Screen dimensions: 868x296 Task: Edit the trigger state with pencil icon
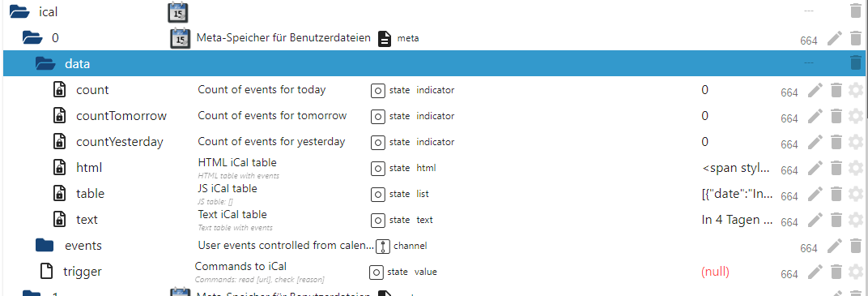coord(815,272)
